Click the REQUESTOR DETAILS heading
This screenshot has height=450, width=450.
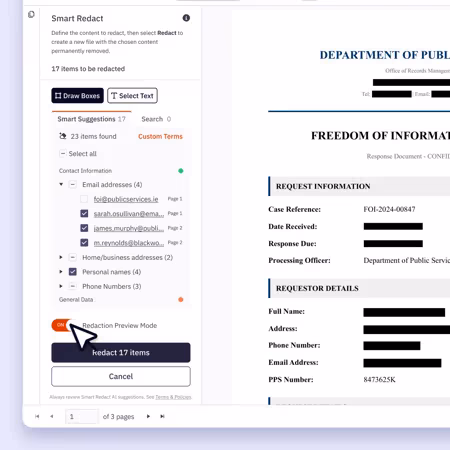[x=317, y=288]
